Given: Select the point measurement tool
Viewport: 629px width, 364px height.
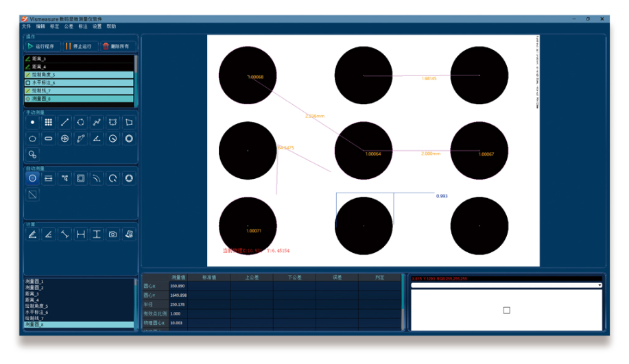Looking at the screenshot, I should click(x=32, y=122).
